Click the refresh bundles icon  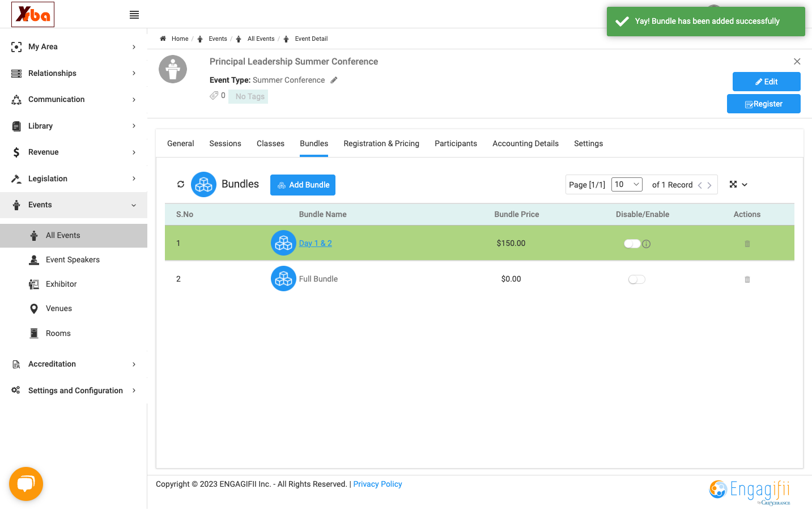pyautogui.click(x=181, y=184)
